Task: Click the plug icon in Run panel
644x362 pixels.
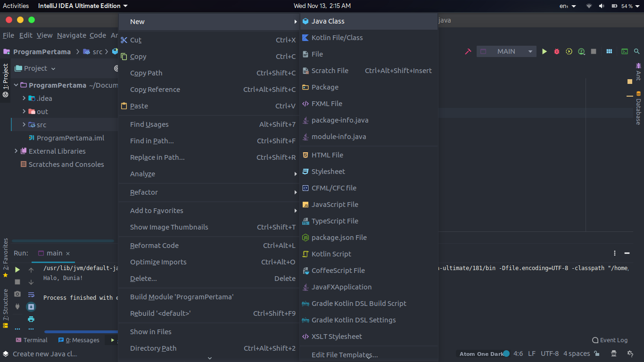Action: [x=17, y=306]
